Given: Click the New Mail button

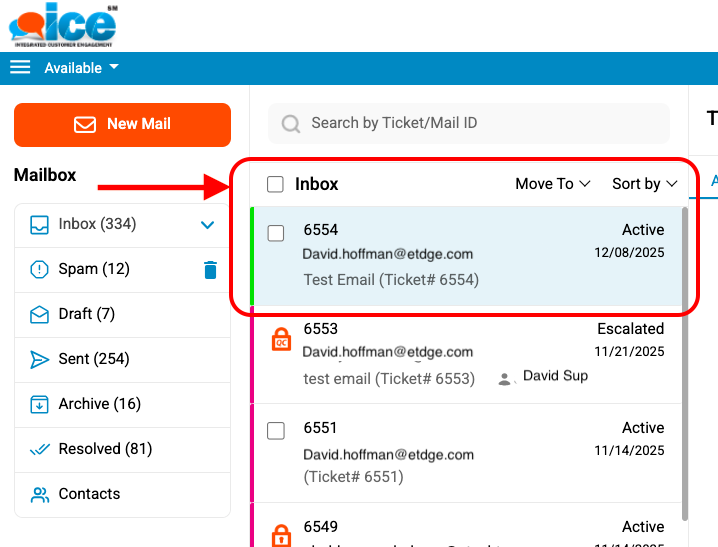Looking at the screenshot, I should pos(122,124).
